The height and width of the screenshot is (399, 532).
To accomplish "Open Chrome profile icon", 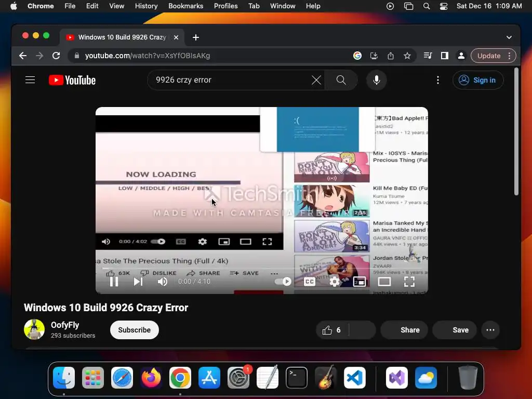I will click(461, 56).
